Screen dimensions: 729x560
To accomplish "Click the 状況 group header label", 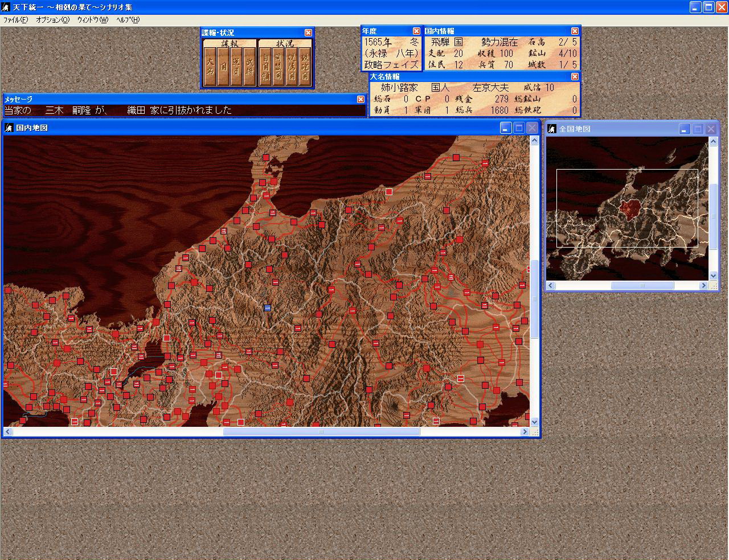I will (285, 43).
